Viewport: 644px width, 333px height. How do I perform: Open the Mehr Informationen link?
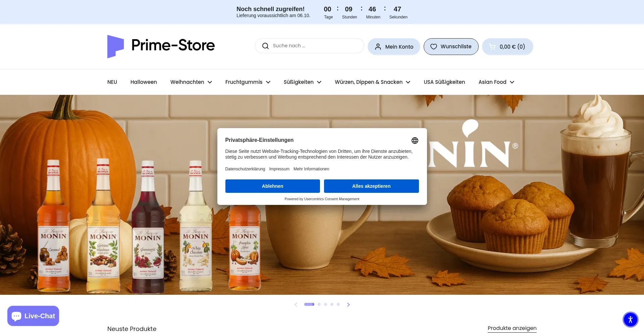click(311, 169)
